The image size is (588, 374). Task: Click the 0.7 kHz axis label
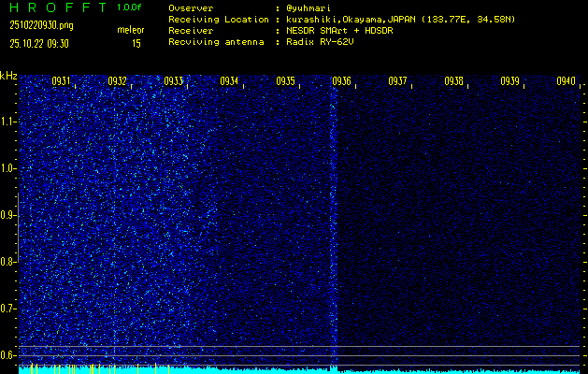[x=7, y=309]
